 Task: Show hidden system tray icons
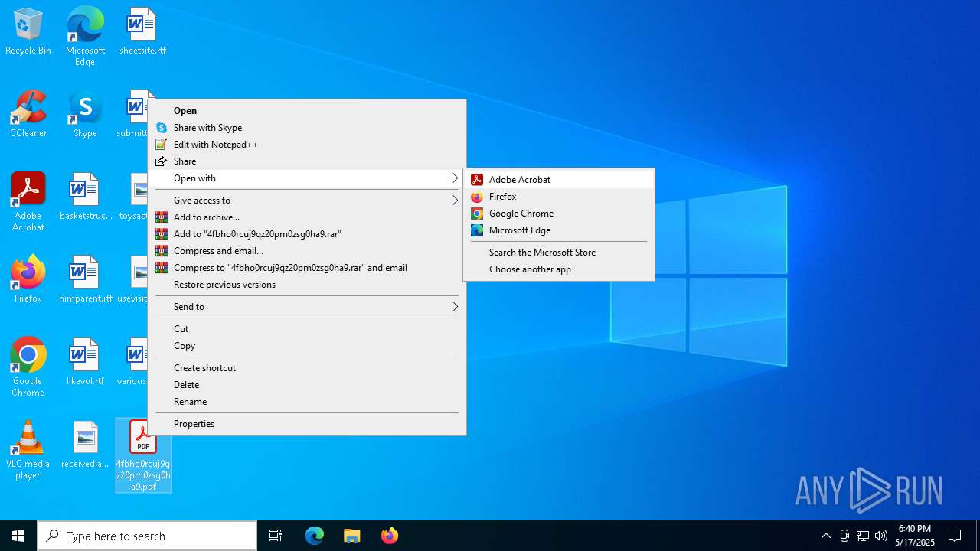pyautogui.click(x=825, y=536)
